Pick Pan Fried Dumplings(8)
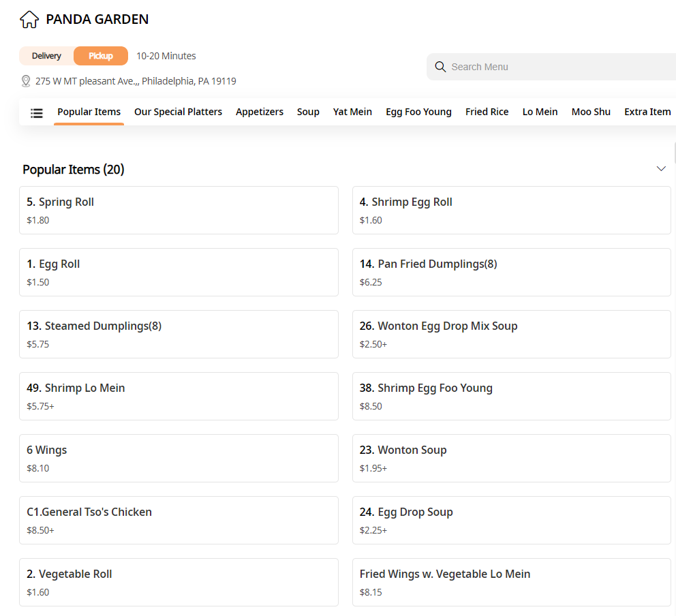The width and height of the screenshot is (676, 616). (x=511, y=272)
